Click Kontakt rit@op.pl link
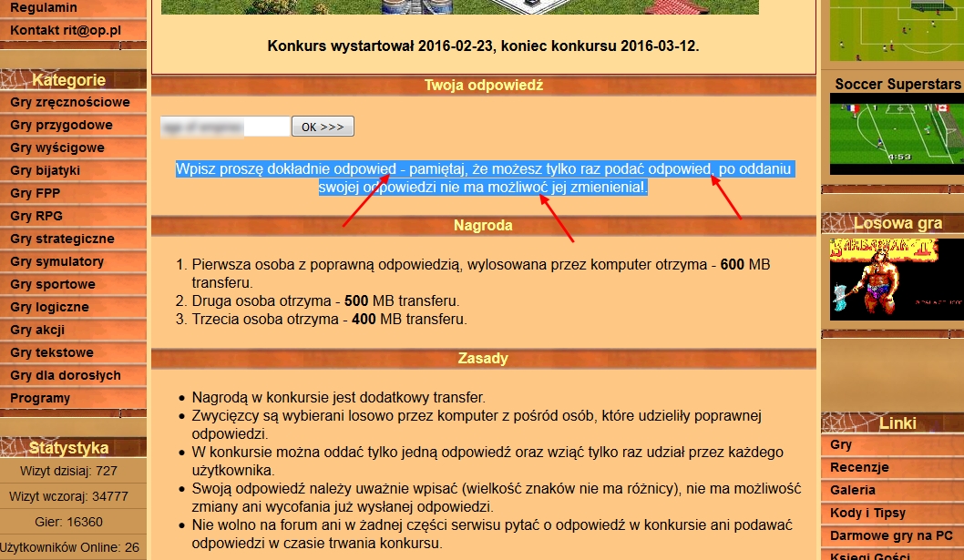This screenshot has height=560, width=964. 66,30
